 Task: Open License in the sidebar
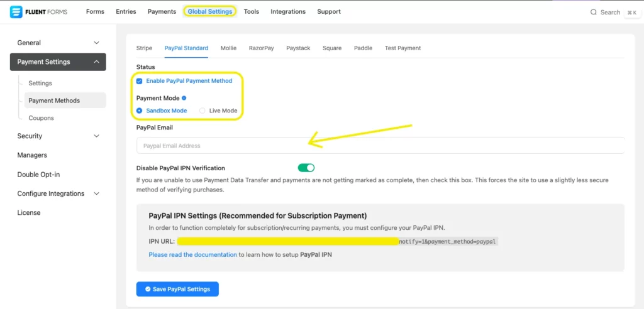tap(29, 212)
